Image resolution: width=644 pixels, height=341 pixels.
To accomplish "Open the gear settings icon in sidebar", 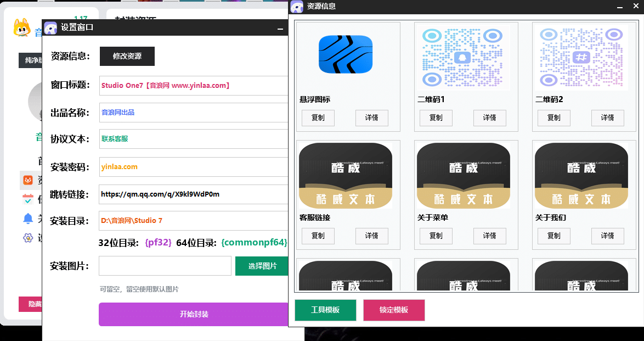I will [27, 237].
